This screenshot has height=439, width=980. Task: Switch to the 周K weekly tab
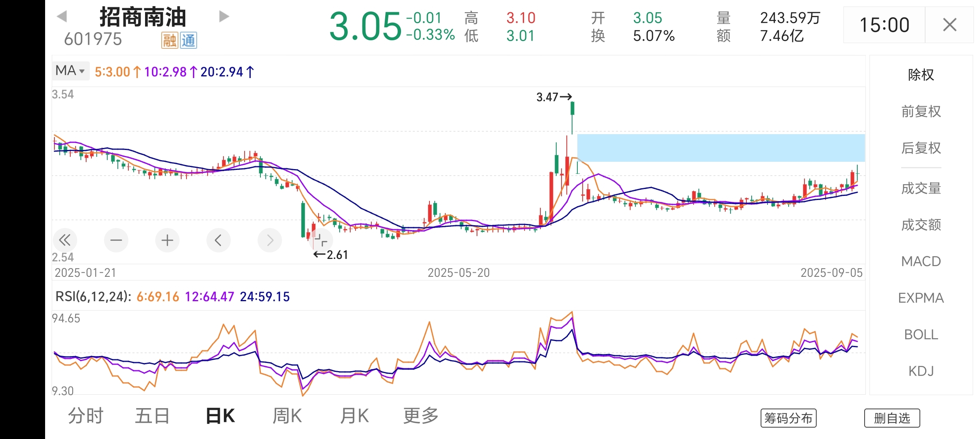click(x=287, y=416)
